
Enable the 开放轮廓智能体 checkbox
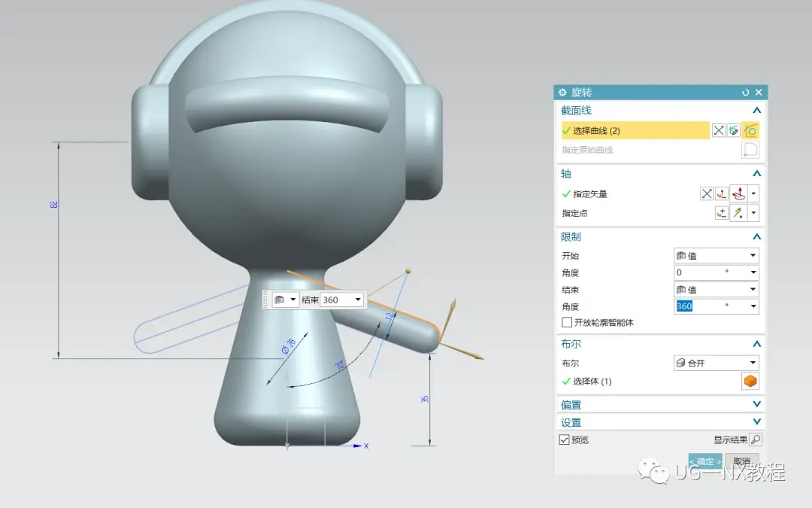567,322
